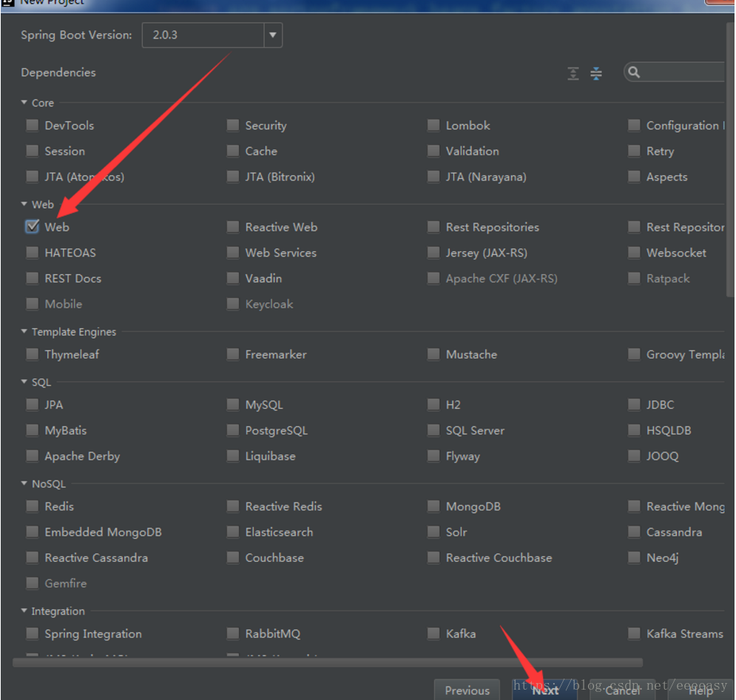Image resolution: width=736 pixels, height=700 pixels.
Task: Enable the Liquibase checkbox
Action: tap(233, 455)
